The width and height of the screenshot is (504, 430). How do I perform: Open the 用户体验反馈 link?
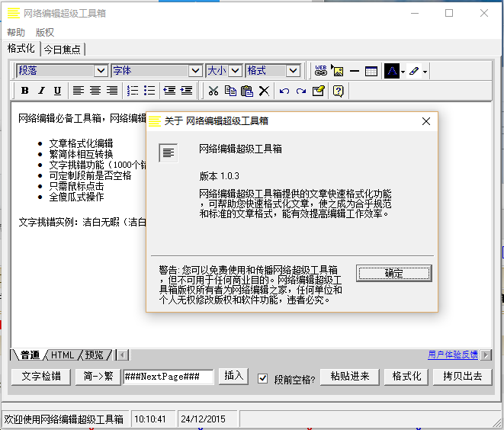click(x=453, y=355)
